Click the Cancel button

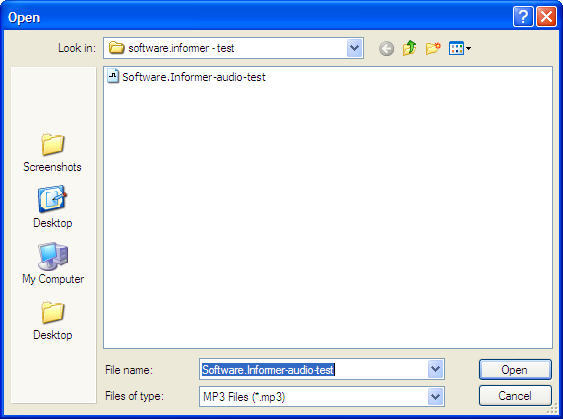515,396
